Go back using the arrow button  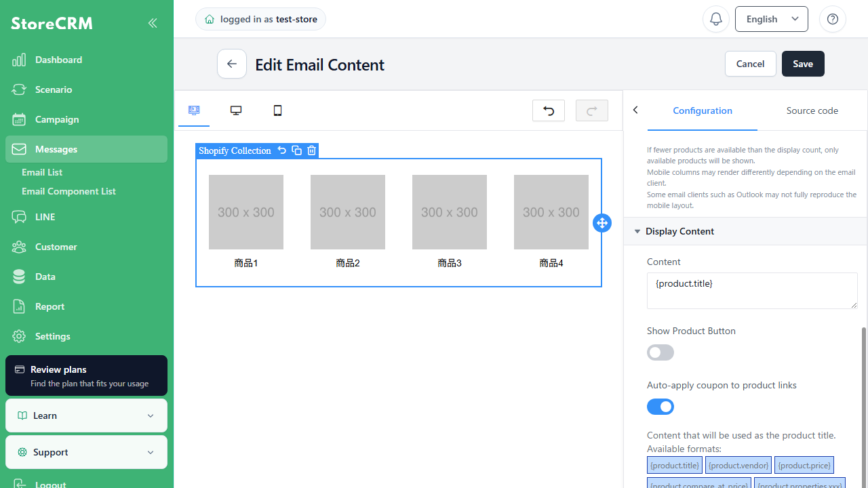[x=232, y=64]
